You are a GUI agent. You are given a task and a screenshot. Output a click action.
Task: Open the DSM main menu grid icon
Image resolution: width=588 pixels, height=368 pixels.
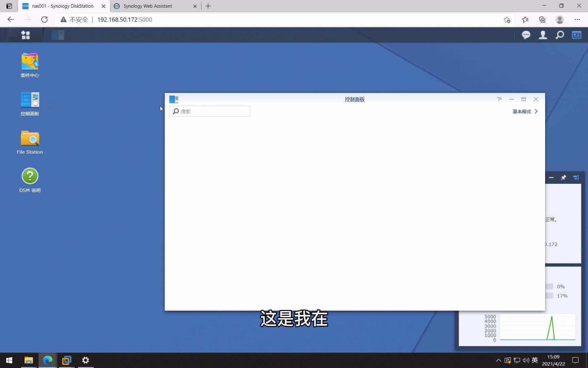pos(26,35)
